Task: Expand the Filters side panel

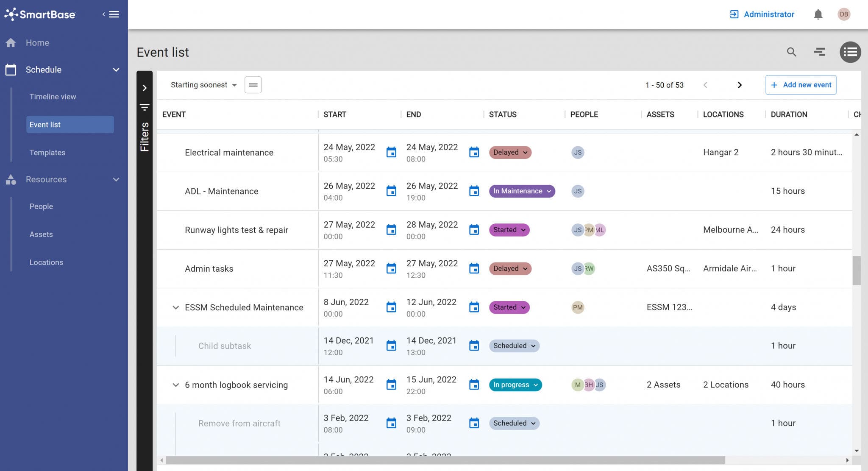Action: (x=145, y=88)
